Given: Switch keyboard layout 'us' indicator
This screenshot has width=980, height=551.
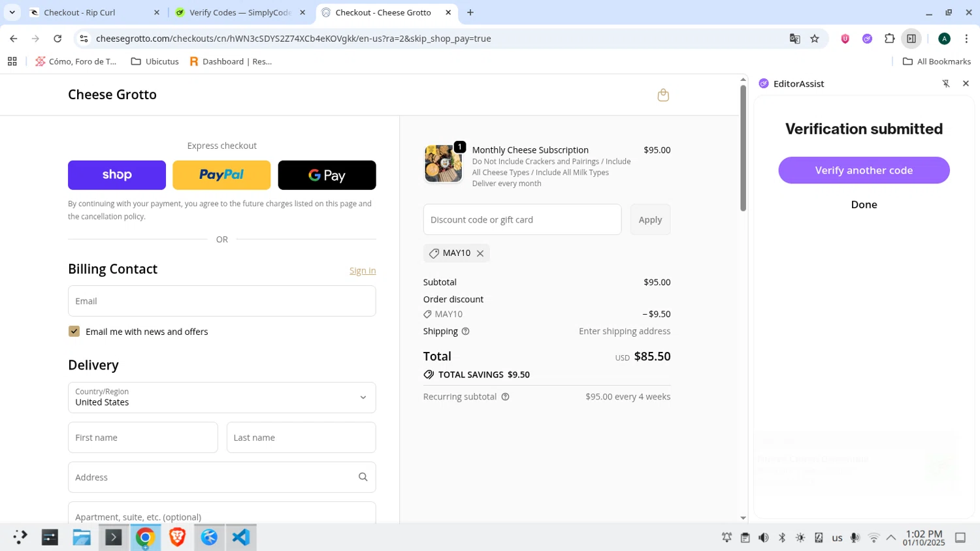Looking at the screenshot, I should (x=837, y=538).
